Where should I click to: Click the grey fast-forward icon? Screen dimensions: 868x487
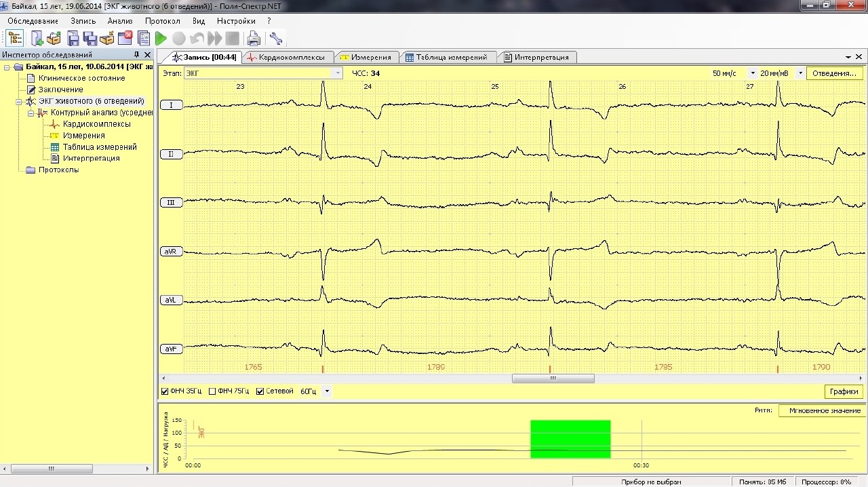[215, 39]
